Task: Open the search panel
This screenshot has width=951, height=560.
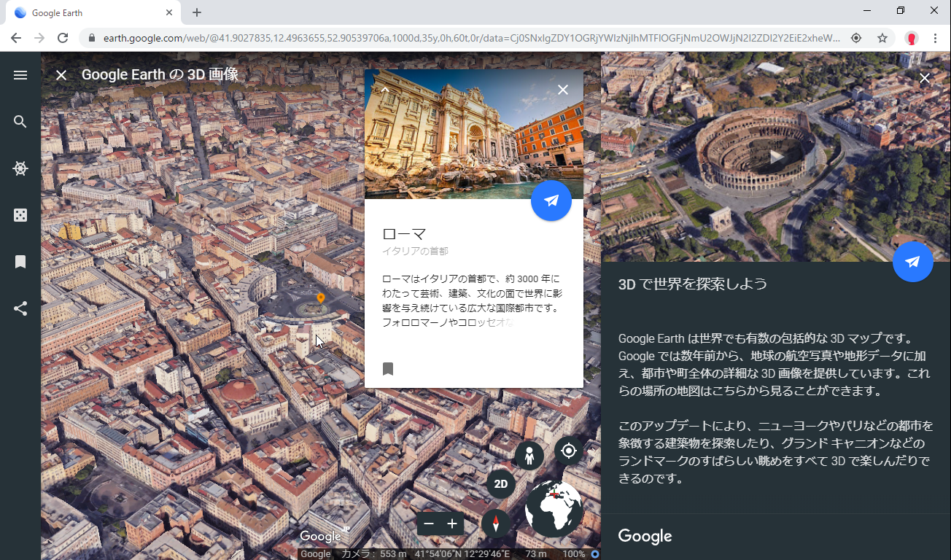Action: 20,121
